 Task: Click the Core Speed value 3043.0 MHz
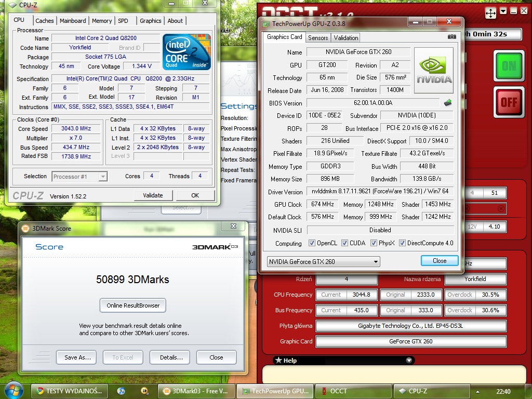[76, 129]
